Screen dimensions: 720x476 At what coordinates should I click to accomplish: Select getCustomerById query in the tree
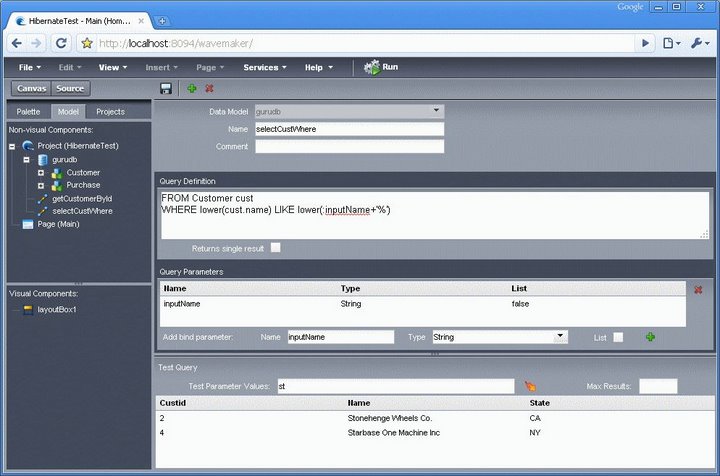click(81, 198)
